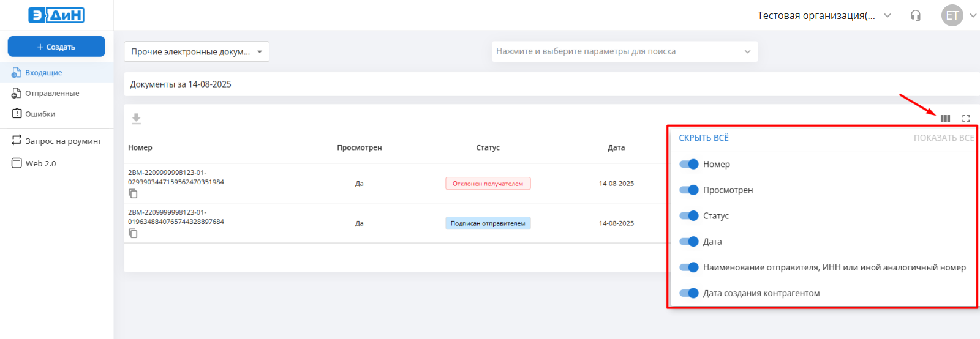Image resolution: width=980 pixels, height=339 pixels.
Task: Open the Прочие электронные документы dropdown
Action: click(x=196, y=51)
